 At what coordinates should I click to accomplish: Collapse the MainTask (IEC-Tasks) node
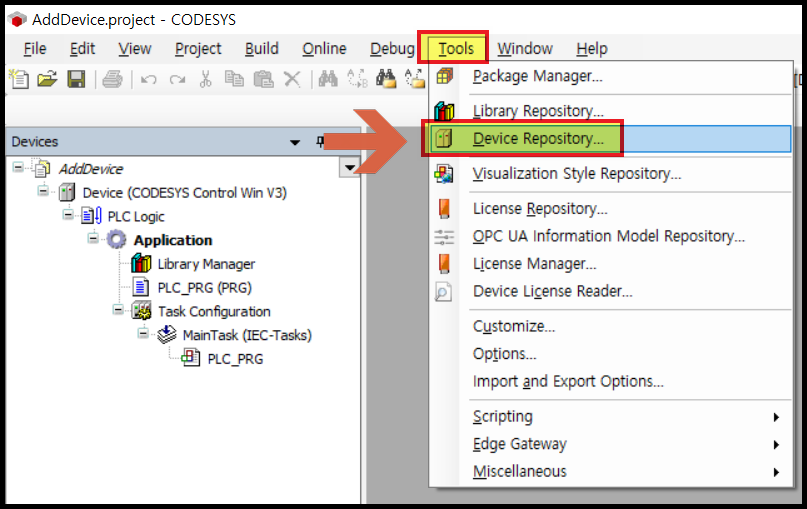coord(143,334)
